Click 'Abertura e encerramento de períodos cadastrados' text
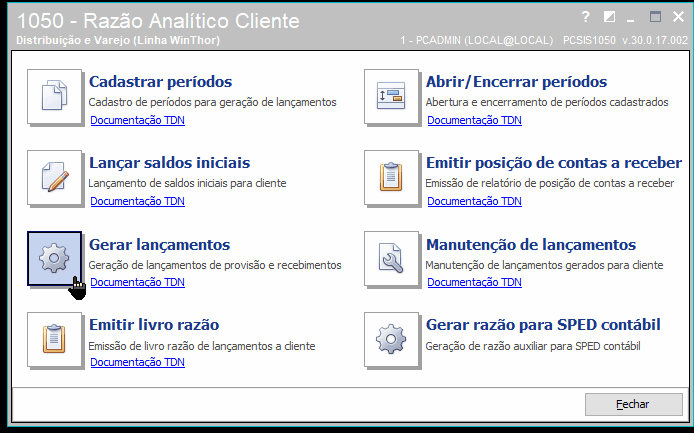The height and width of the screenshot is (433, 694). click(547, 102)
